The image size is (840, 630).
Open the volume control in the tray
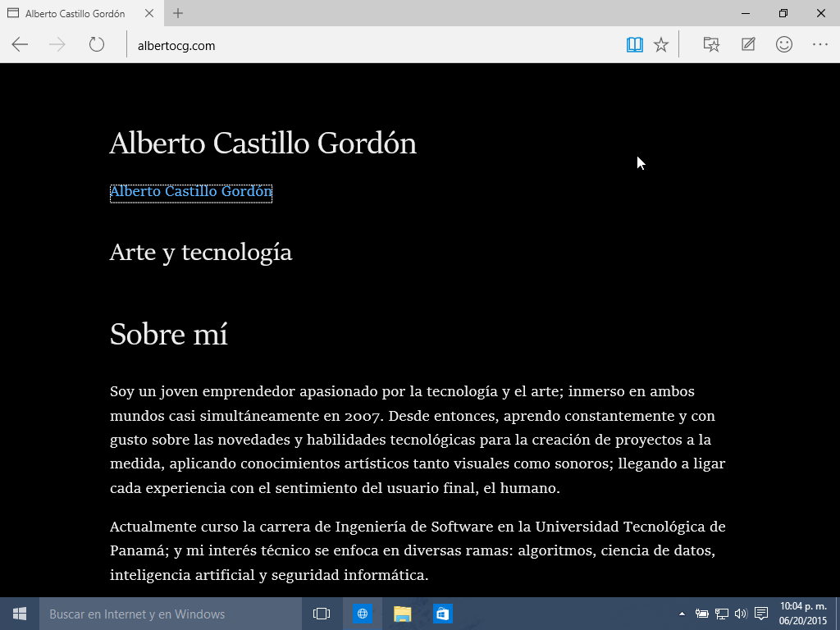[741, 614]
